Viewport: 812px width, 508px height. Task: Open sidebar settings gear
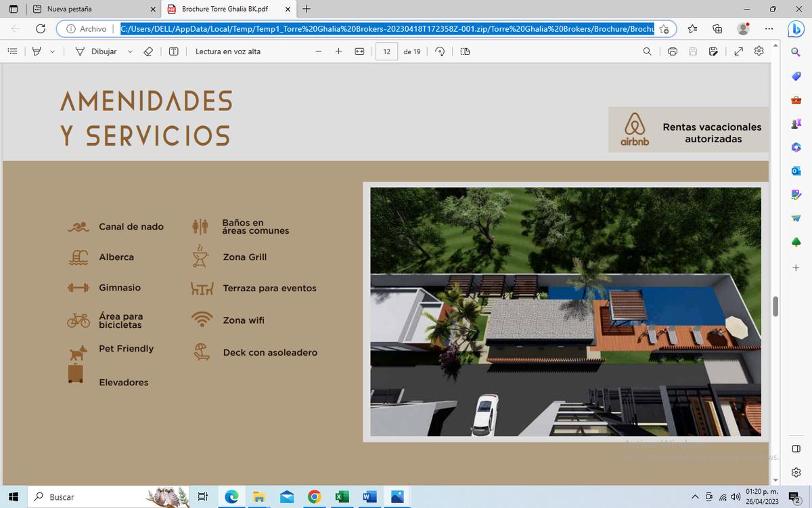pos(796,473)
